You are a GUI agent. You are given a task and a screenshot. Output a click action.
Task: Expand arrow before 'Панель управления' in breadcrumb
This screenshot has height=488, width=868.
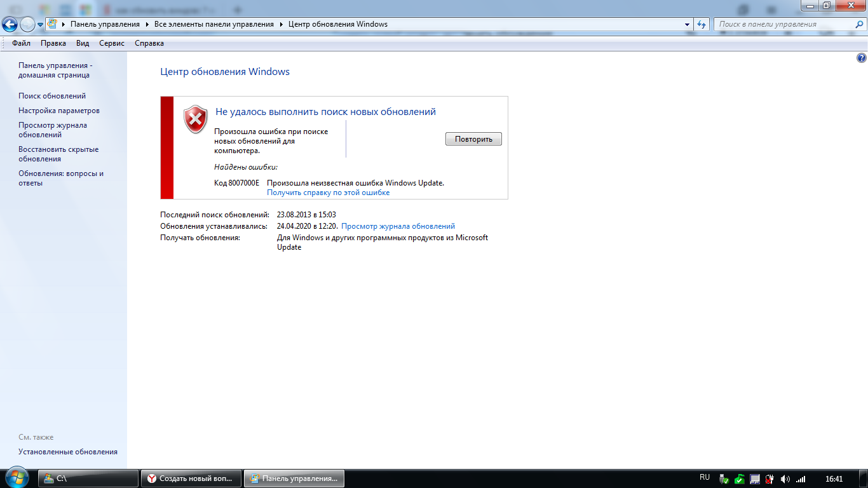pyautogui.click(x=64, y=24)
